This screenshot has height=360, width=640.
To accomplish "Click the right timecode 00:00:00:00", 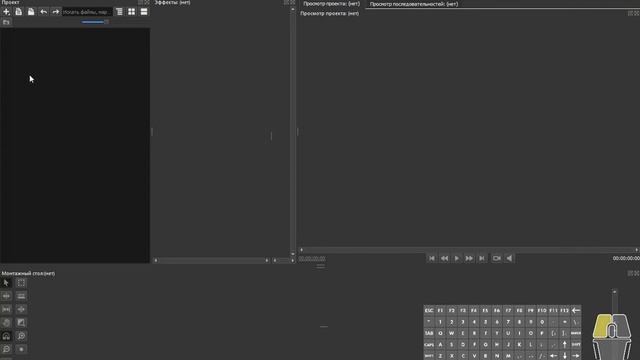I will pos(626,258).
